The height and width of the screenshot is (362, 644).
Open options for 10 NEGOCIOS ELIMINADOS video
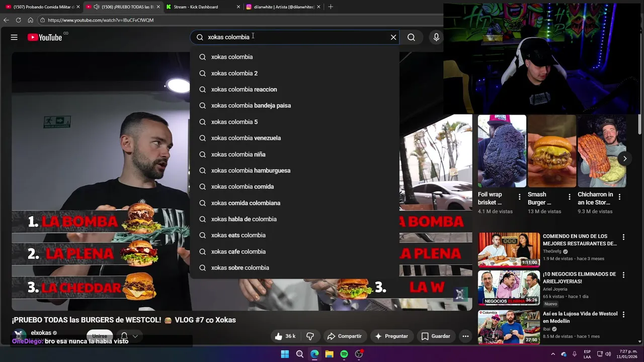(623, 275)
